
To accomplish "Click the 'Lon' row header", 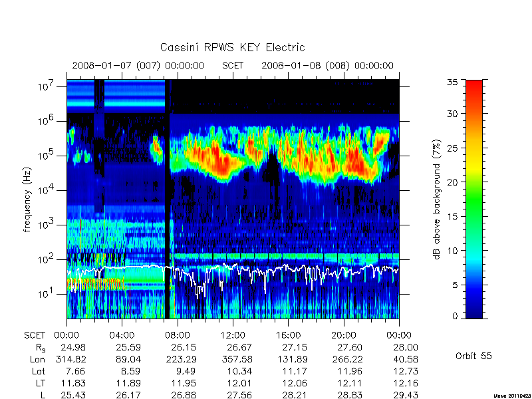I will 38,359.
